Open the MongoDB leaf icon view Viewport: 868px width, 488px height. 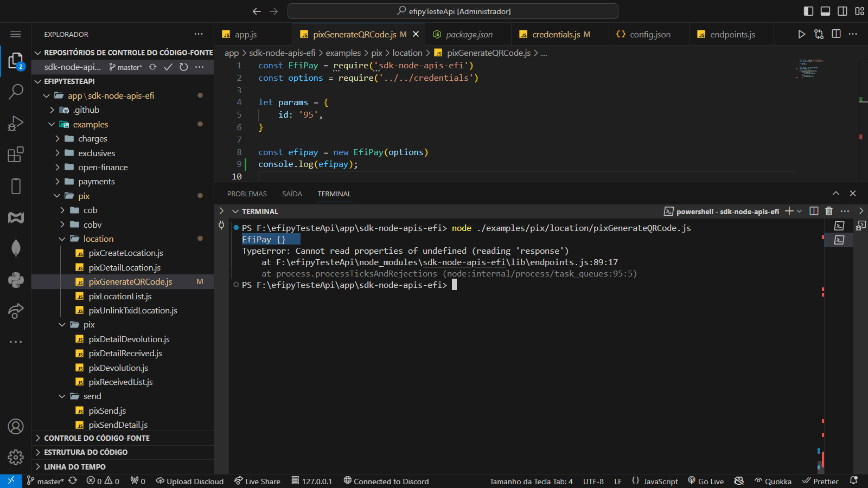click(x=16, y=248)
